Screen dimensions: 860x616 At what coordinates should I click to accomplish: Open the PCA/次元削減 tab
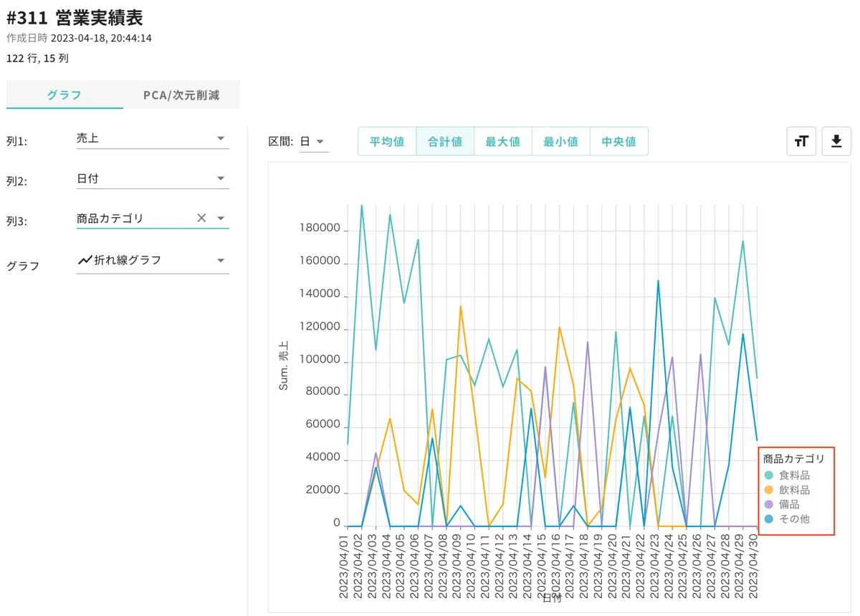[x=181, y=95]
